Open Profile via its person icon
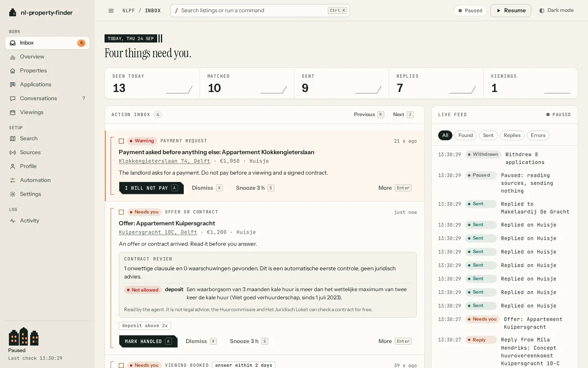This screenshot has height=368, width=588. (x=13, y=166)
